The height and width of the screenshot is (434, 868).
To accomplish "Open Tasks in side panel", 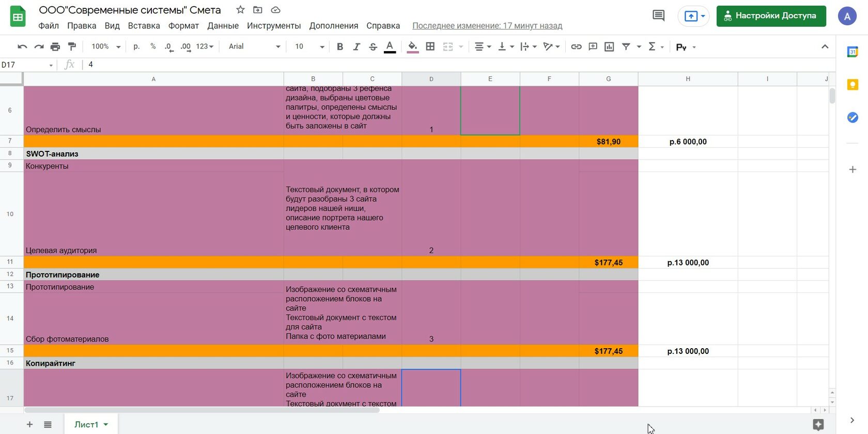I will (853, 118).
